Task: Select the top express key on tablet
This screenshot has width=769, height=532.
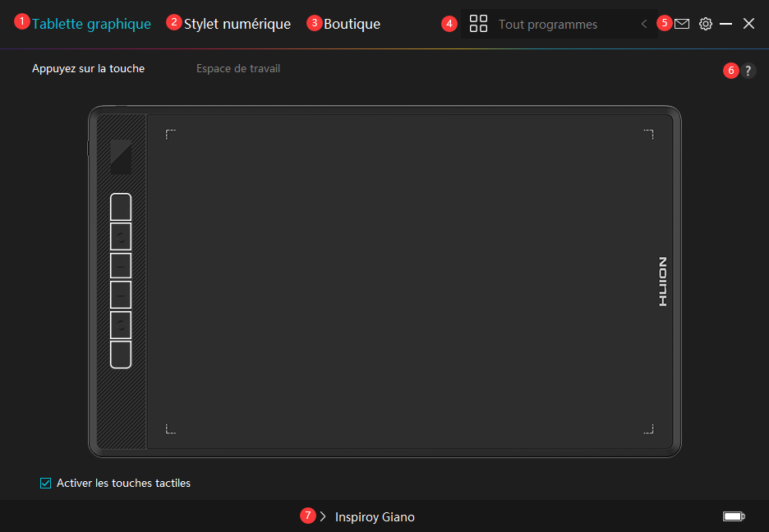Action: (x=121, y=207)
